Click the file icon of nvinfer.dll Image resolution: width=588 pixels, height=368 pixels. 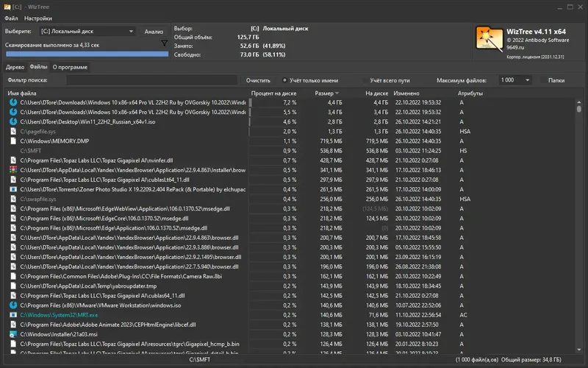click(13, 160)
